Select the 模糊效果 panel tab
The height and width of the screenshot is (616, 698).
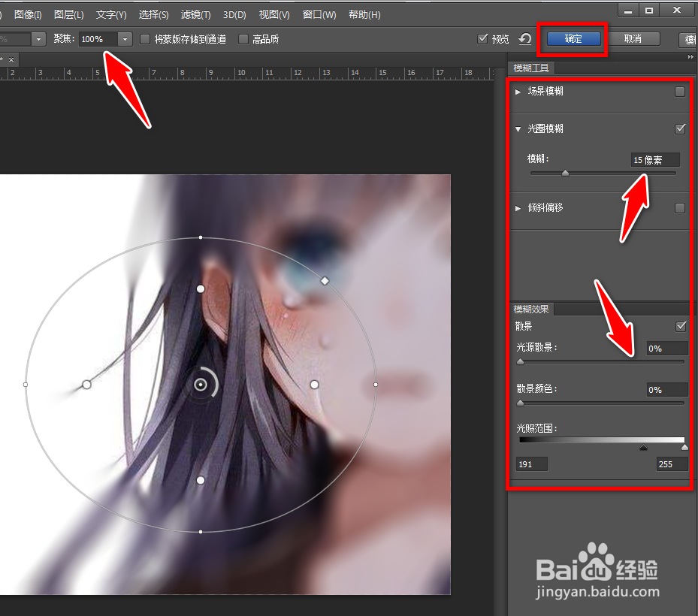tap(531, 309)
